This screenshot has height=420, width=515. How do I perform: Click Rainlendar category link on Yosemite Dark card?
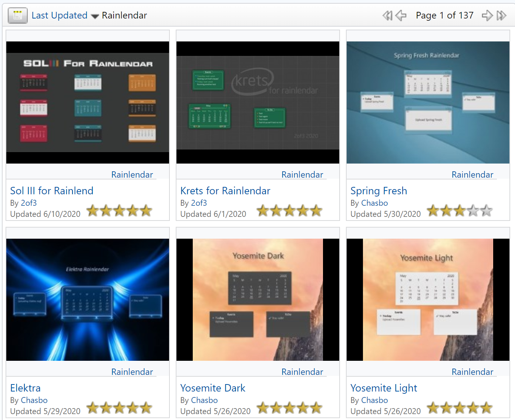302,372
